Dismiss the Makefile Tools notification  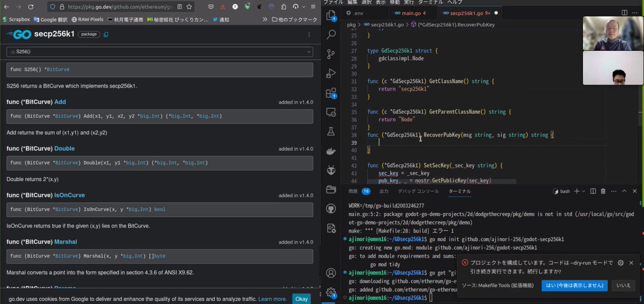click(x=631, y=263)
